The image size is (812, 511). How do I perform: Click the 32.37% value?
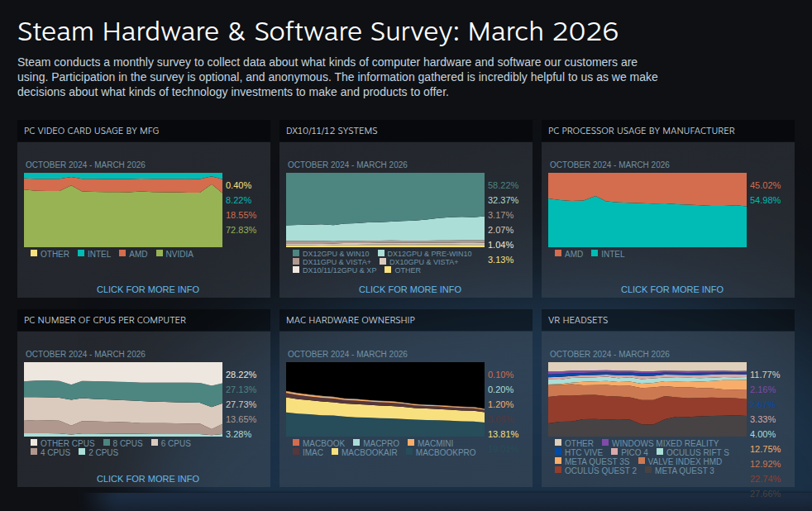coord(503,200)
